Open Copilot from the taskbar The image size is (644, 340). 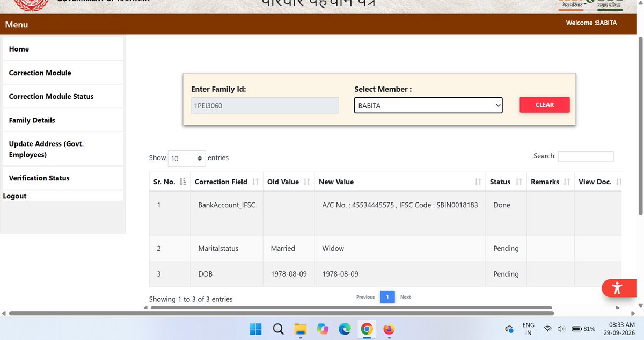click(322, 329)
